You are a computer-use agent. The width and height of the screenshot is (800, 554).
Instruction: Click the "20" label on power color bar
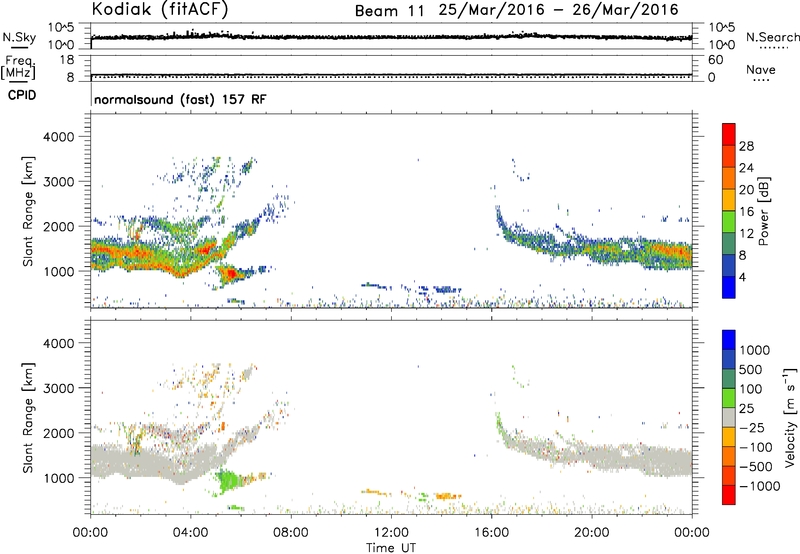(746, 190)
